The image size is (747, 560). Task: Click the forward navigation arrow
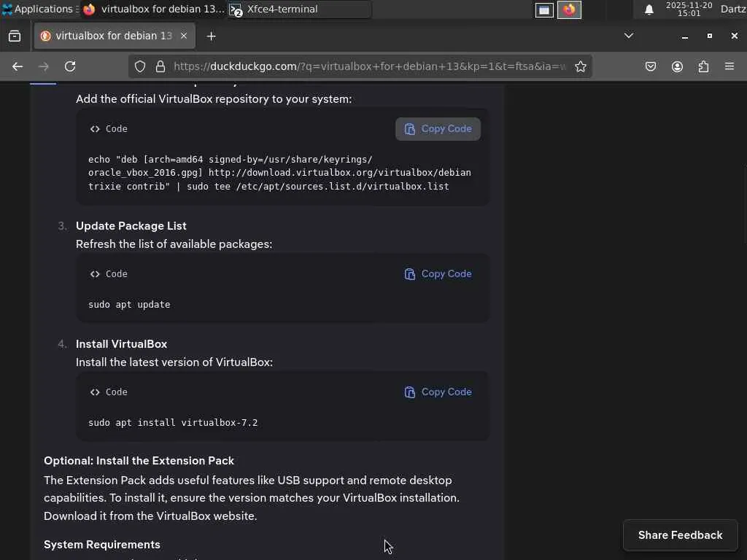point(43,66)
